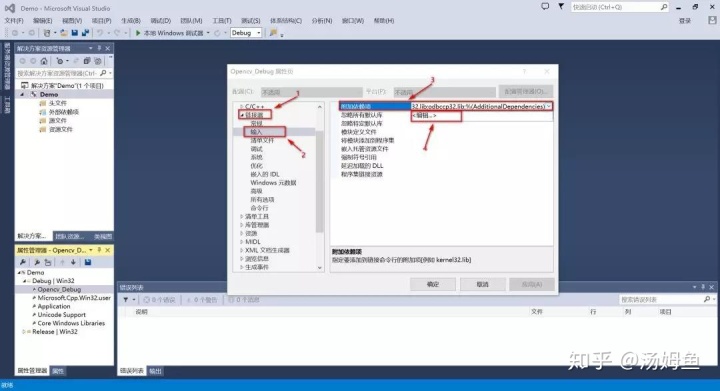Image resolution: width=720 pixels, height=391 pixels.
Task: Click the OK button in property dialog
Action: point(433,284)
